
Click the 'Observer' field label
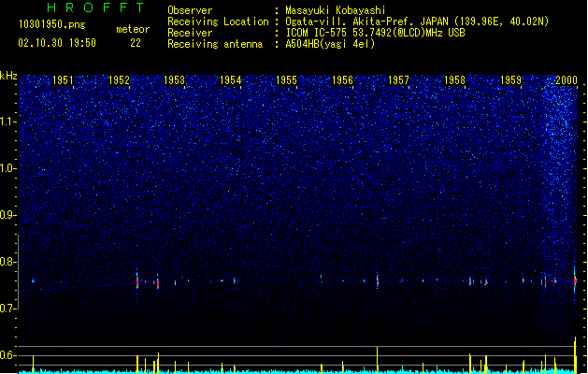[x=190, y=10]
